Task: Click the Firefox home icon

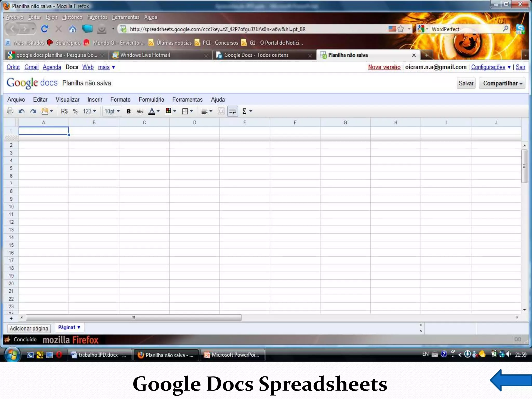Action: (72, 29)
